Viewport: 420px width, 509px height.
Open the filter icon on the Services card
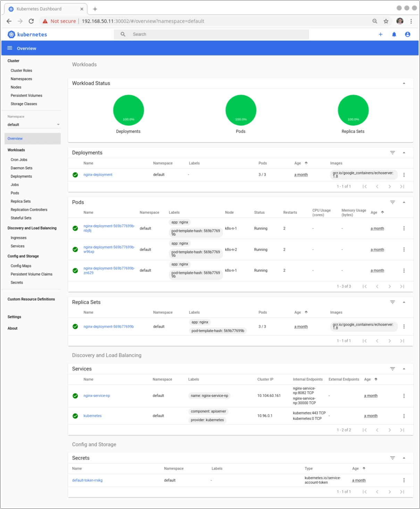pyautogui.click(x=393, y=369)
